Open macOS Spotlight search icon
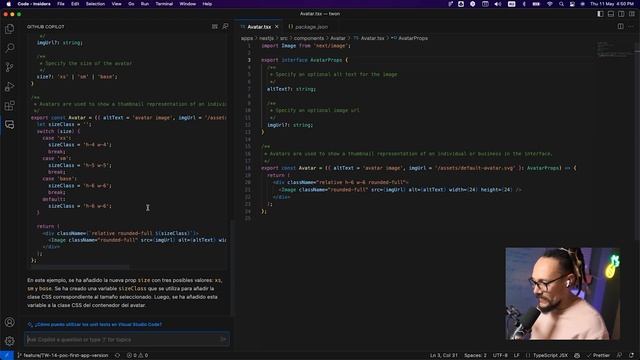Image resolution: width=640 pixels, height=360 pixels. [561, 4]
